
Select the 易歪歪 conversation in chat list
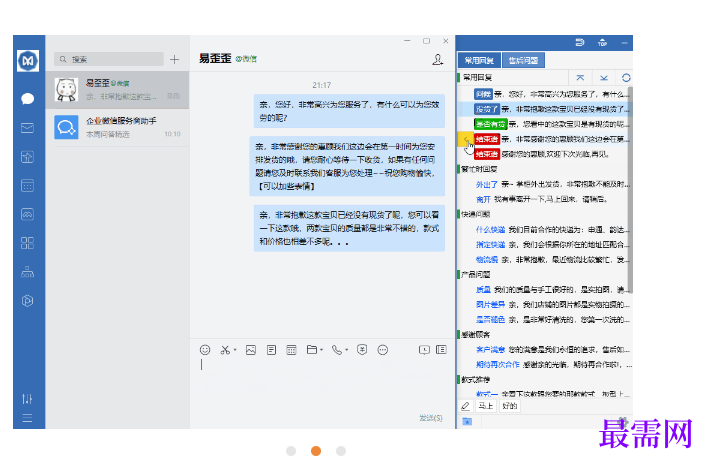(x=117, y=89)
